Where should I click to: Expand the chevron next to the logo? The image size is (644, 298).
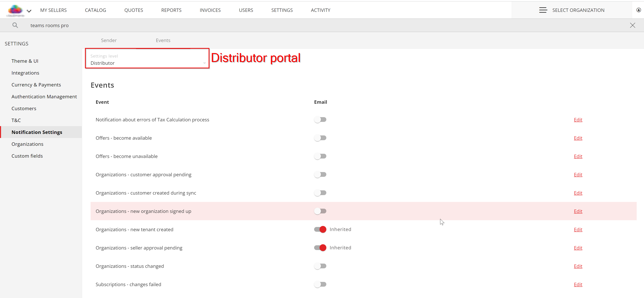pyautogui.click(x=29, y=11)
